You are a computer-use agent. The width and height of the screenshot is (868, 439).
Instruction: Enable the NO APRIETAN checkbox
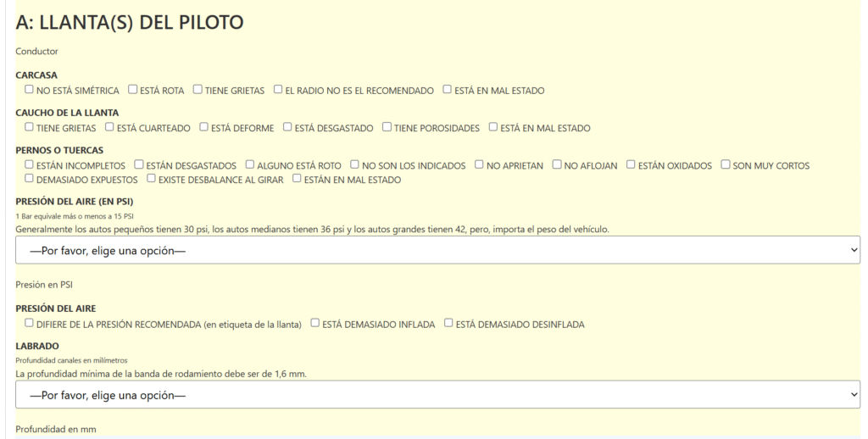pyautogui.click(x=480, y=164)
